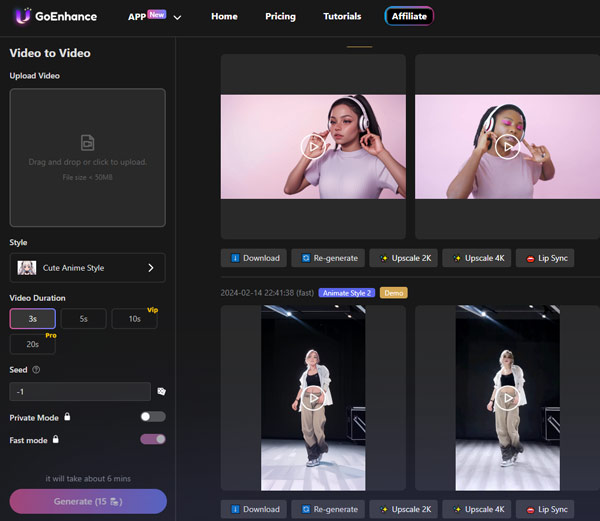The width and height of the screenshot is (600, 521).
Task: Click the Seed input field
Action: [x=80, y=392]
